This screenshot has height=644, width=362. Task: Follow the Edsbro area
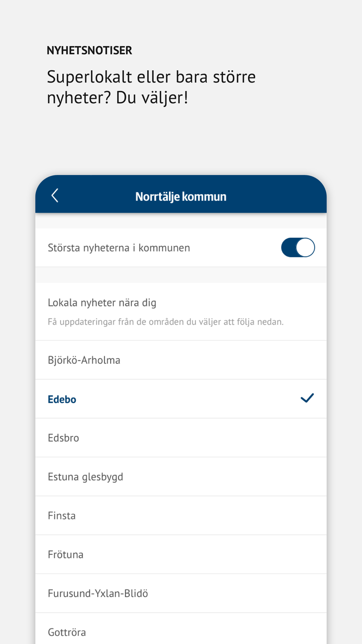pyautogui.click(x=63, y=438)
